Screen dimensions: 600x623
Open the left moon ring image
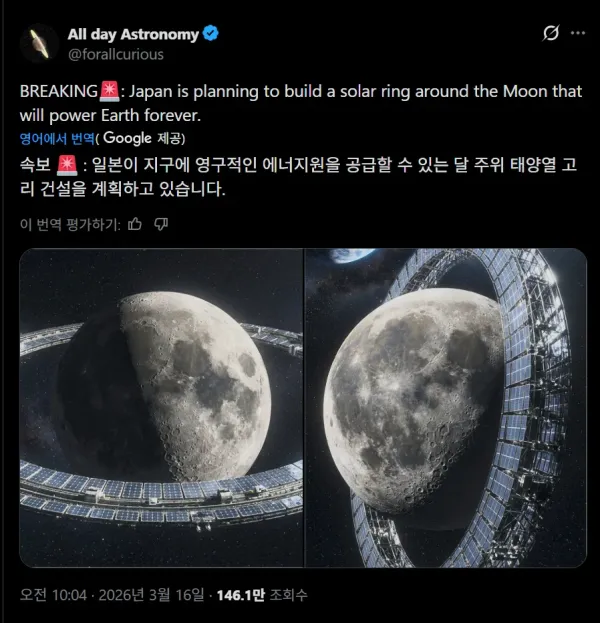(x=161, y=408)
